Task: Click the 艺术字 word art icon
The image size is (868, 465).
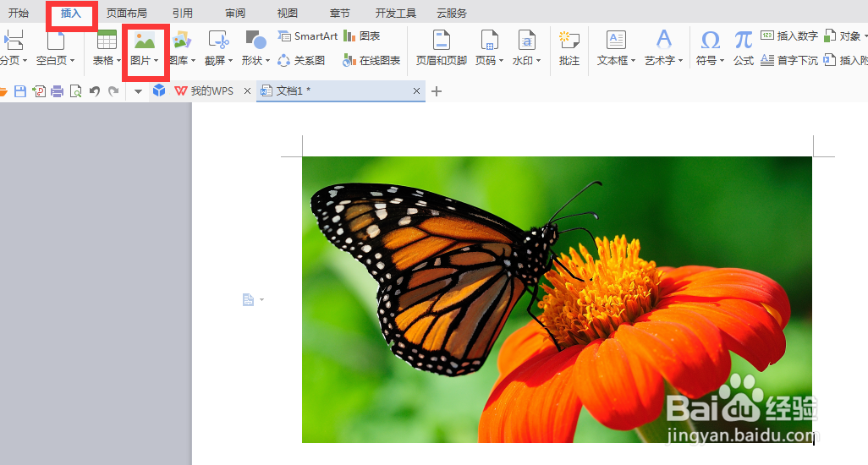Action: tap(664, 41)
